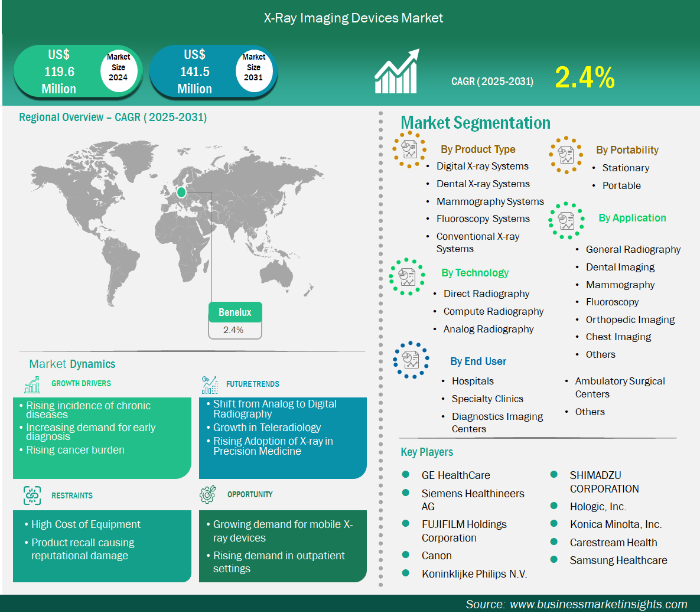Screen dimensions: 700x613
Task: Select the Samsung Healthcare key player
Action: click(x=618, y=560)
